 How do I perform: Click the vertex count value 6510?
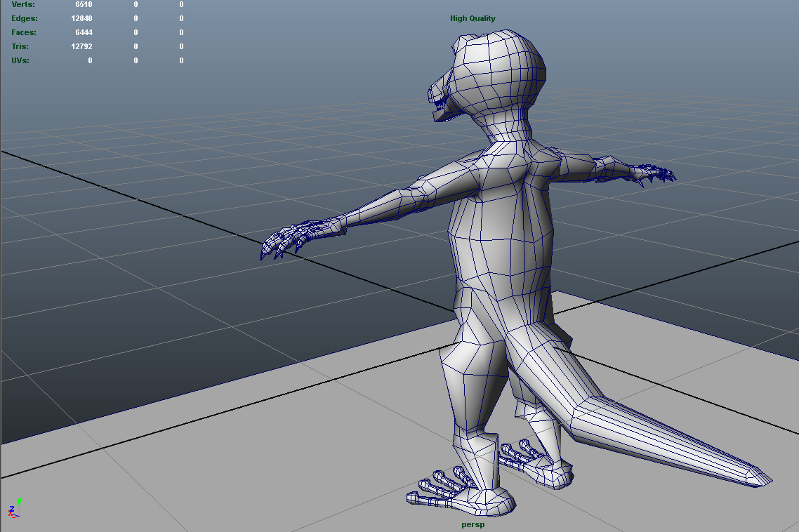pos(84,4)
